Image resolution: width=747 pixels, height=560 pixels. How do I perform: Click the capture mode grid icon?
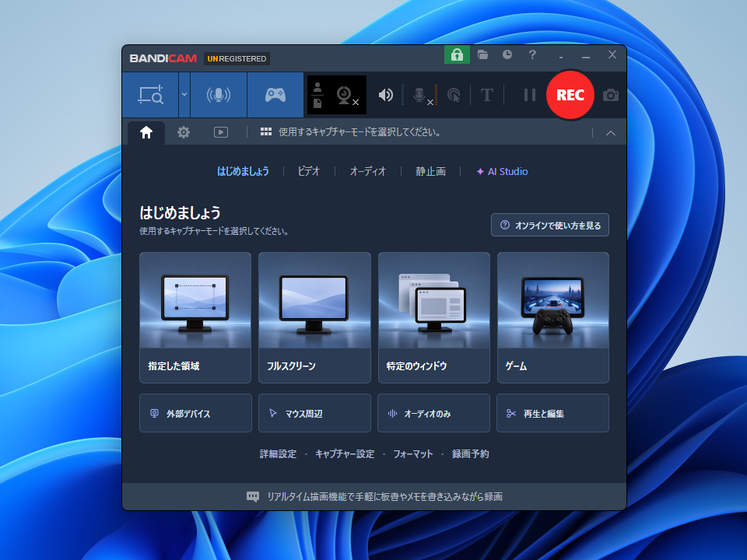[266, 132]
